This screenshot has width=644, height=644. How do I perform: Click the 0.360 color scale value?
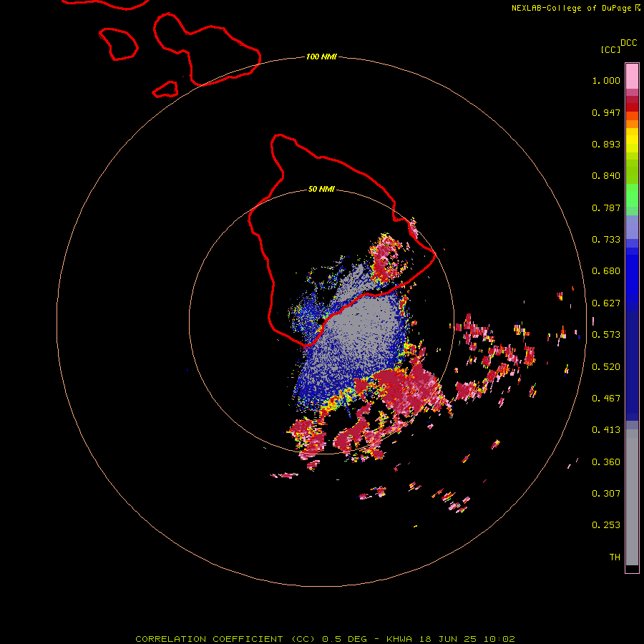click(606, 462)
